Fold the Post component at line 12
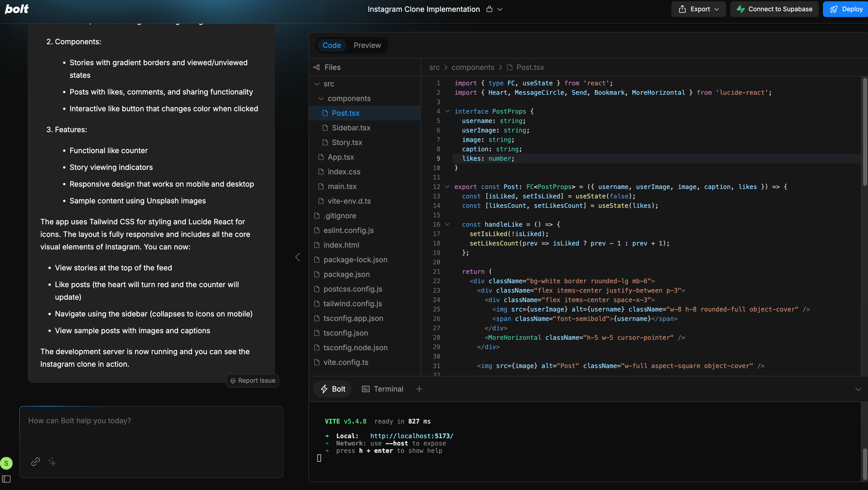This screenshot has width=868, height=490. click(447, 187)
